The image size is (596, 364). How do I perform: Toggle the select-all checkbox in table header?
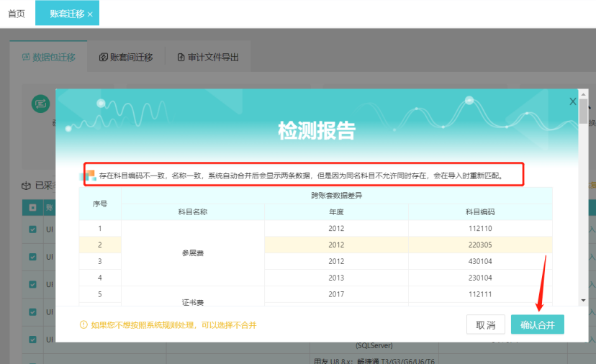(x=32, y=208)
